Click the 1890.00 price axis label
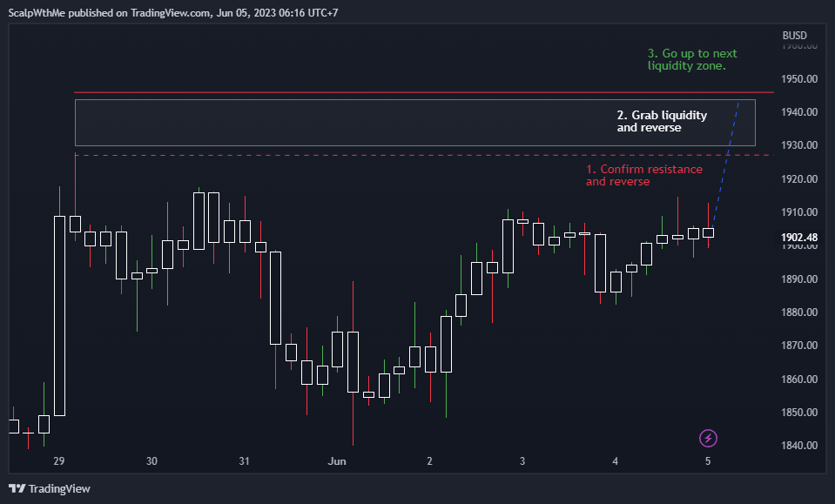The height and width of the screenshot is (504, 835). click(798, 279)
